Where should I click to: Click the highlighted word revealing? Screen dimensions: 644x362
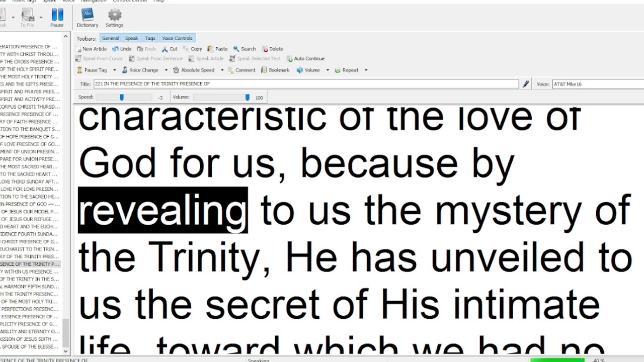coord(163,210)
